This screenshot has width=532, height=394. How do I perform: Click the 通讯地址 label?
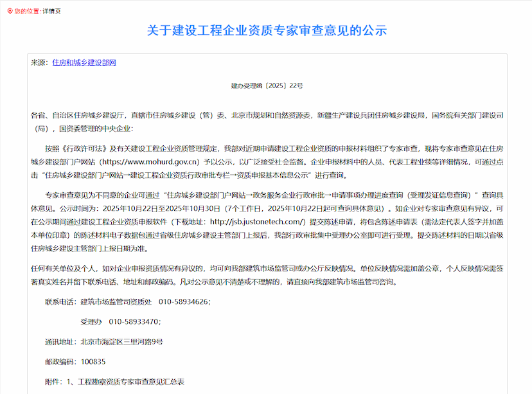(60, 341)
